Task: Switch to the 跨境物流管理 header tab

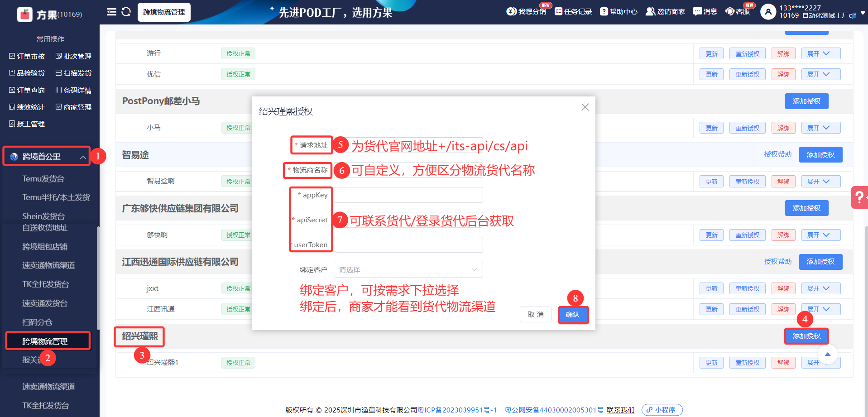Action: pyautogui.click(x=164, y=12)
